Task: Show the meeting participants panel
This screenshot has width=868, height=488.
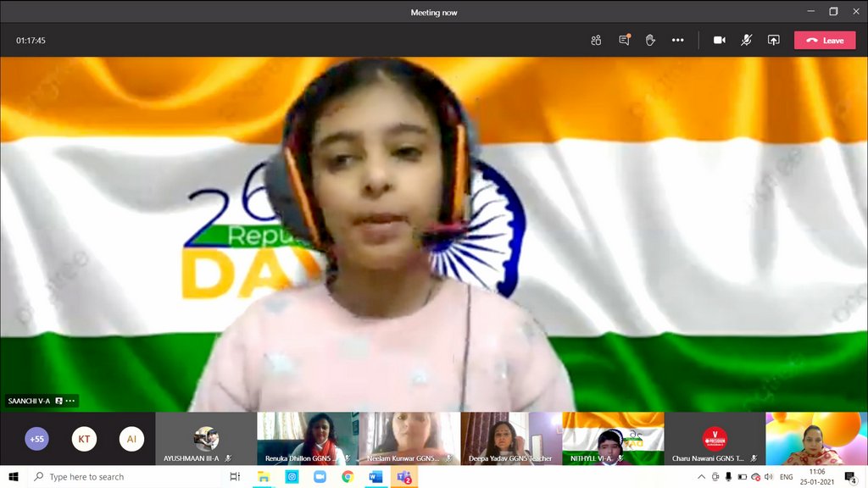Action: click(x=596, y=40)
